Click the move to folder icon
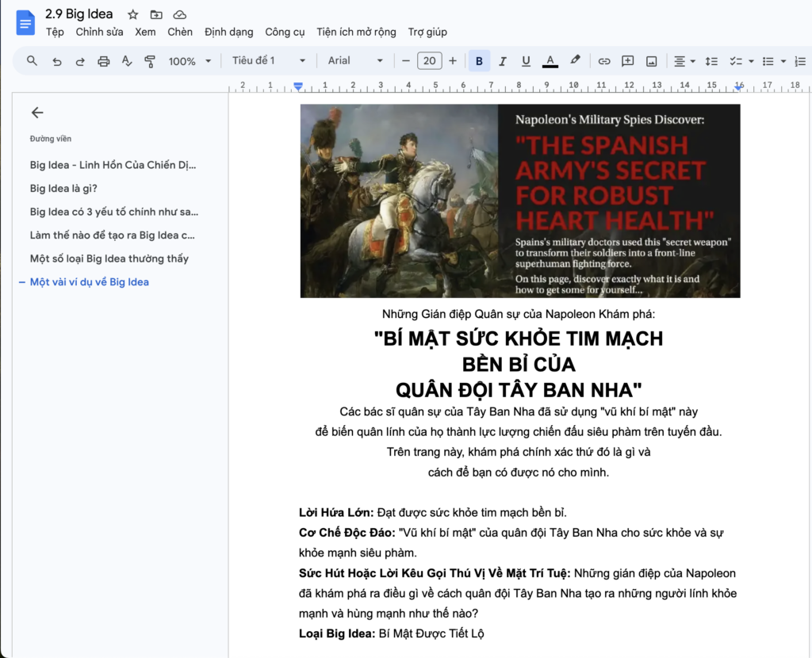This screenshot has height=658, width=812. pyautogui.click(x=156, y=14)
